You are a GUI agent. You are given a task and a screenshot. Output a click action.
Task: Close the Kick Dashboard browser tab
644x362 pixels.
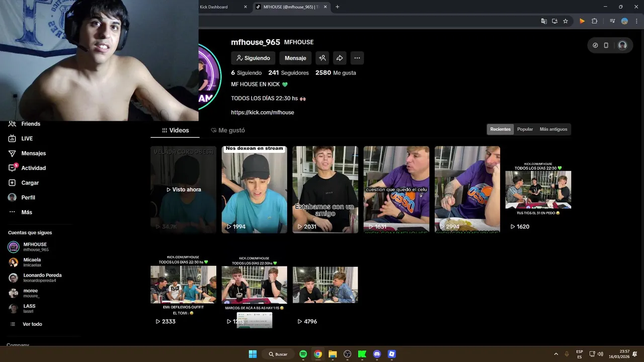246,7
